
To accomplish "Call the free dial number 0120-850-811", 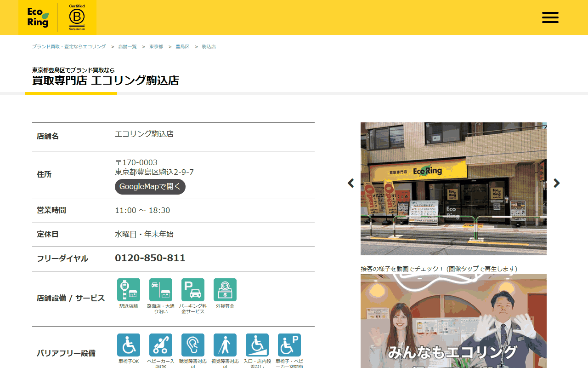I will click(x=150, y=258).
